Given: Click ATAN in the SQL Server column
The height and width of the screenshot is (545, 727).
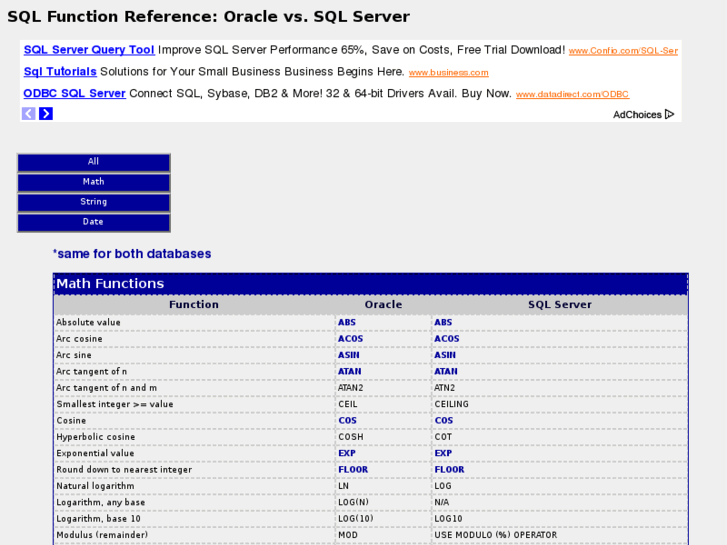Looking at the screenshot, I should coord(446,372).
